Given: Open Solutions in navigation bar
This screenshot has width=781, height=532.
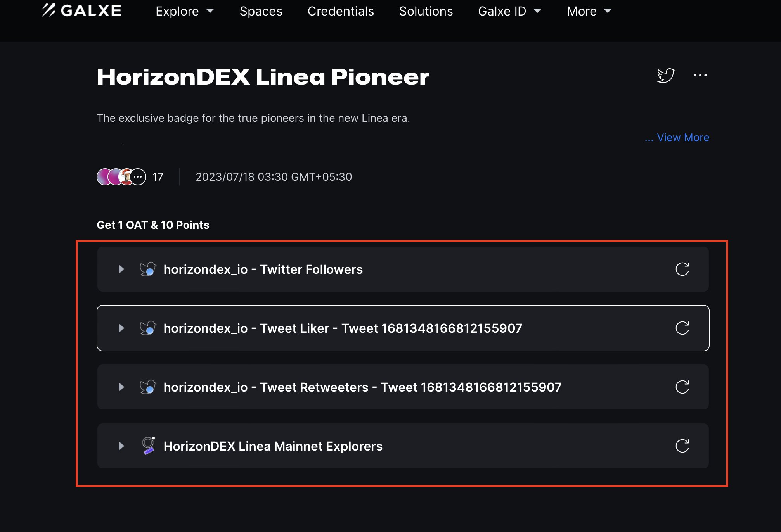Looking at the screenshot, I should pyautogui.click(x=426, y=11).
